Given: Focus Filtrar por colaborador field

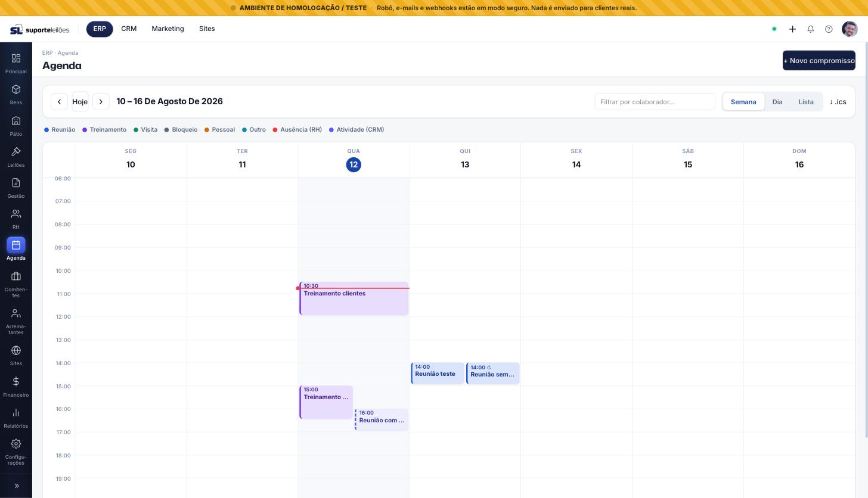Looking at the screenshot, I should 655,102.
